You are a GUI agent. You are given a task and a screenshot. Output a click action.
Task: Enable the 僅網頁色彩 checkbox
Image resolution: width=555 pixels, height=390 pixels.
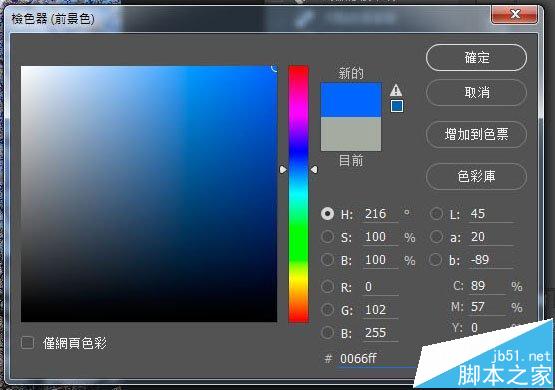(x=28, y=343)
